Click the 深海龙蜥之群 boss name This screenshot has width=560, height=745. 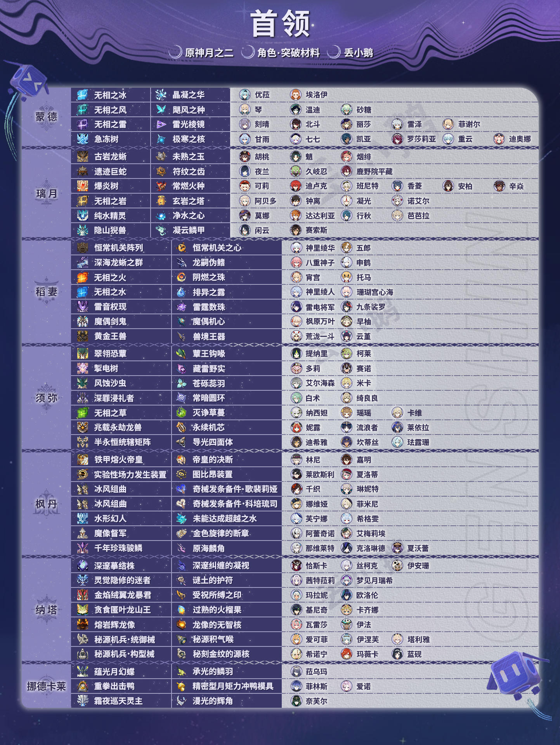[x=118, y=263]
